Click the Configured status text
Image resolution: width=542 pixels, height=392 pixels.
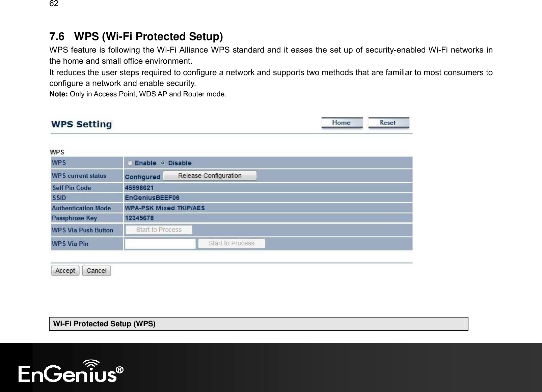click(143, 177)
